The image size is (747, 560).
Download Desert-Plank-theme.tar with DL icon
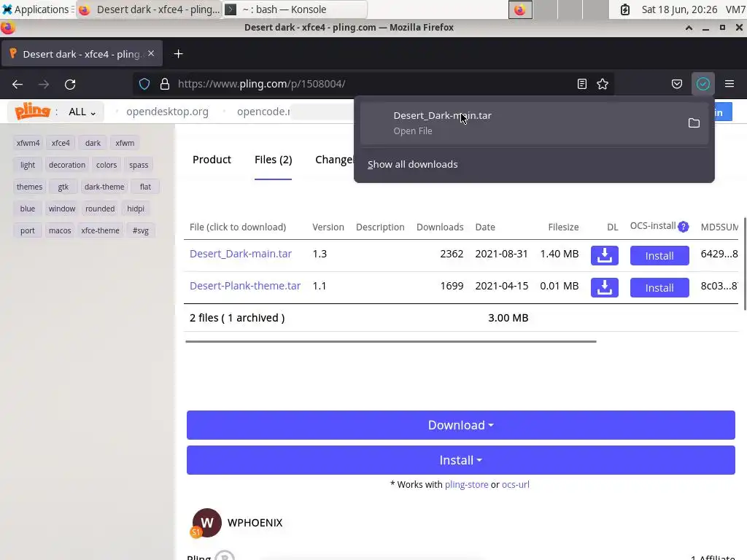tap(605, 287)
